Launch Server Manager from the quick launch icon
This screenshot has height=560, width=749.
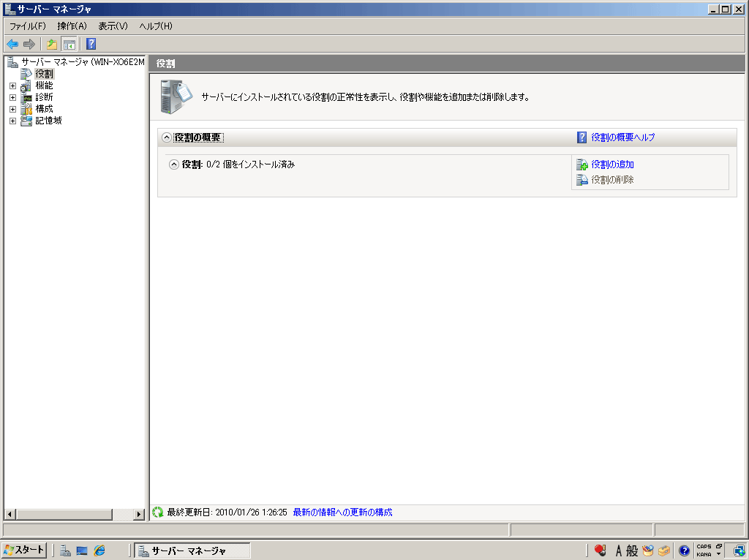point(65,550)
